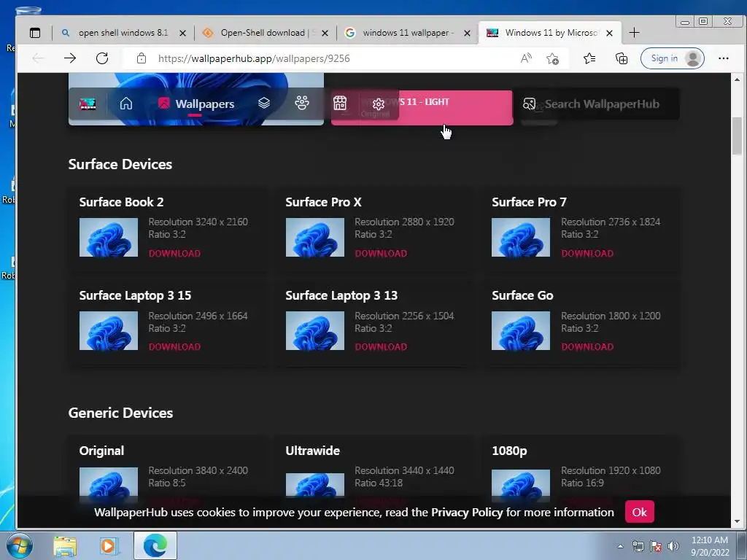Open the store shop icon
Image resolution: width=747 pixels, height=560 pixels.
(x=340, y=103)
